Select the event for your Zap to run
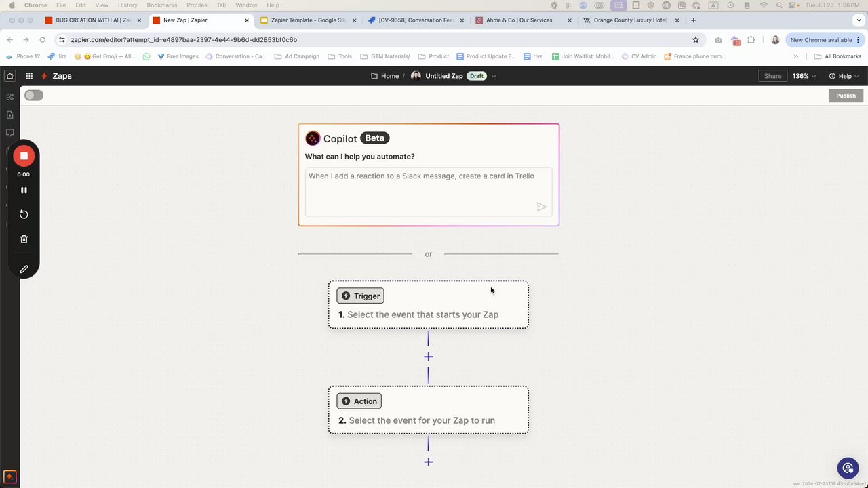This screenshot has width=868, height=488. [429, 410]
